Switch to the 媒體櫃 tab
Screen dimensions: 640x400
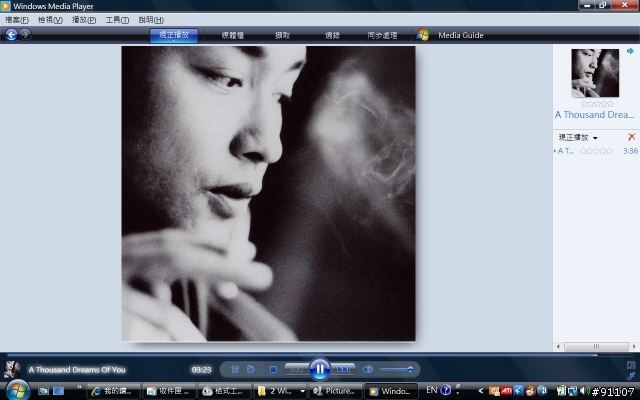233,35
